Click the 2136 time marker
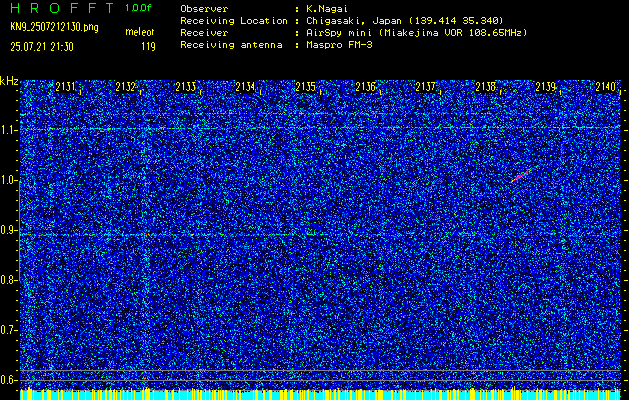The width and height of the screenshot is (629, 400). (366, 87)
